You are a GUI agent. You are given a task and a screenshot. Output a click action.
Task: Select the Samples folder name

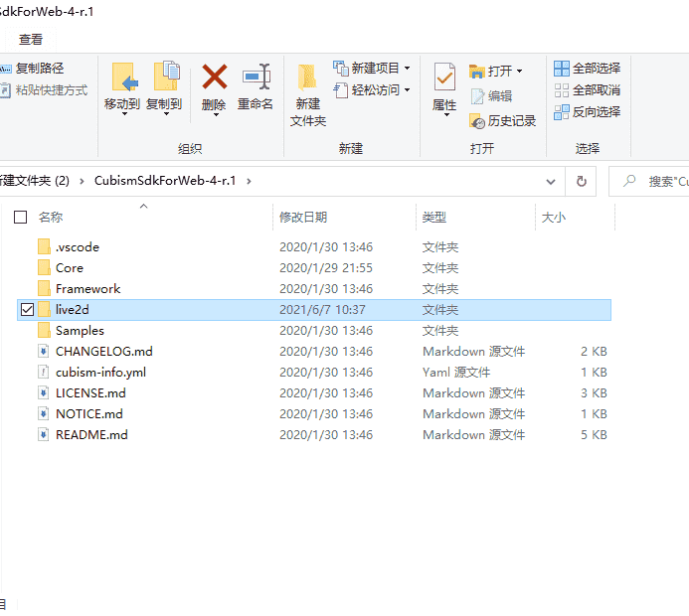click(x=80, y=330)
